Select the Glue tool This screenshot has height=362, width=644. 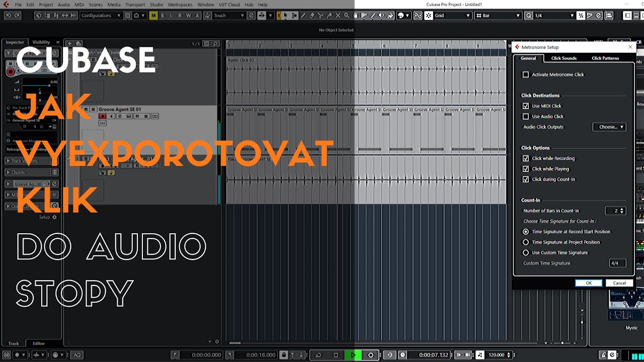pos(329,16)
